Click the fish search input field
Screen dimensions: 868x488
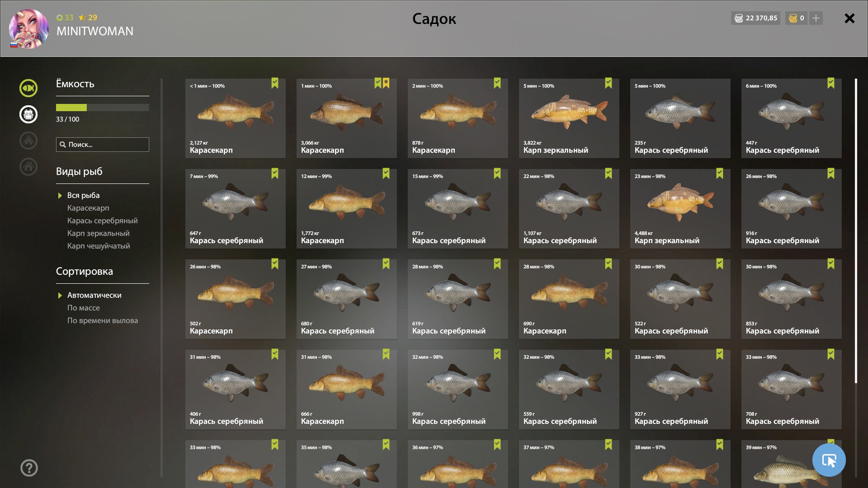(103, 145)
